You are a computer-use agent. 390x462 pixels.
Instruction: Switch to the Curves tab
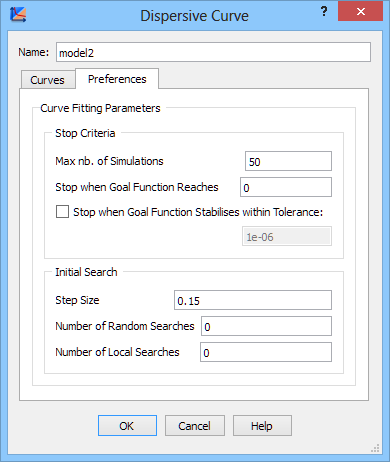48,80
